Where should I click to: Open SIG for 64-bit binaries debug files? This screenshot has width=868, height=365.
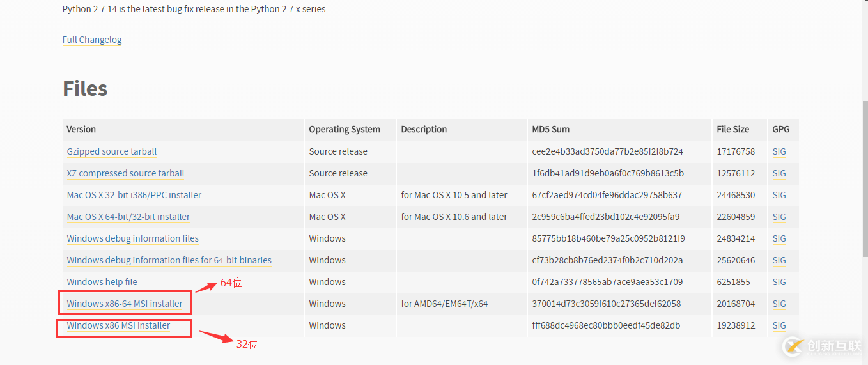pyautogui.click(x=779, y=260)
